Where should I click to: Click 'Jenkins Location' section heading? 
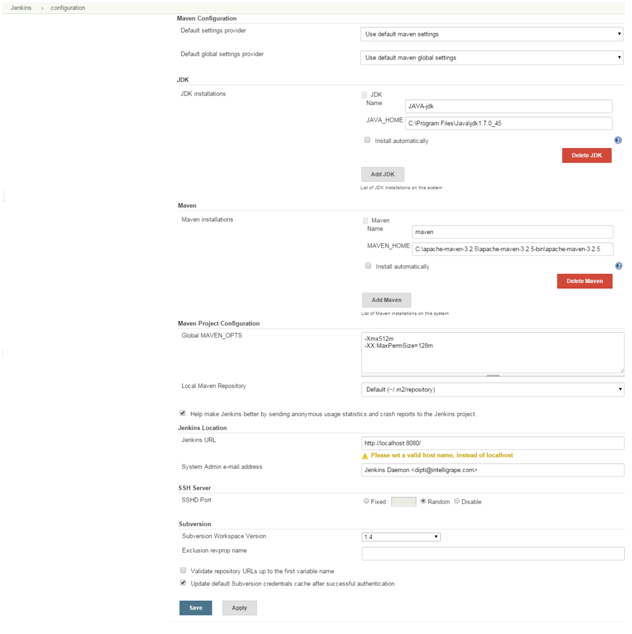click(202, 428)
